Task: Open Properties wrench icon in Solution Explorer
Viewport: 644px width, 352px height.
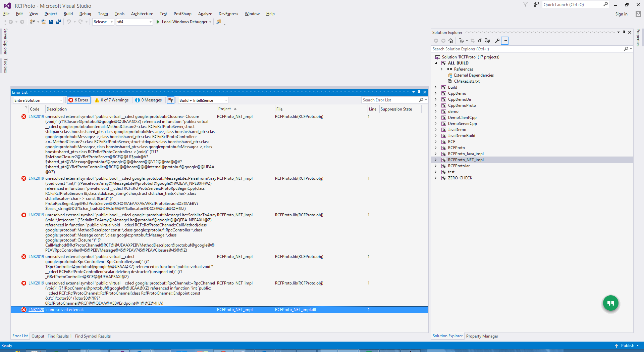Action: [x=497, y=41]
